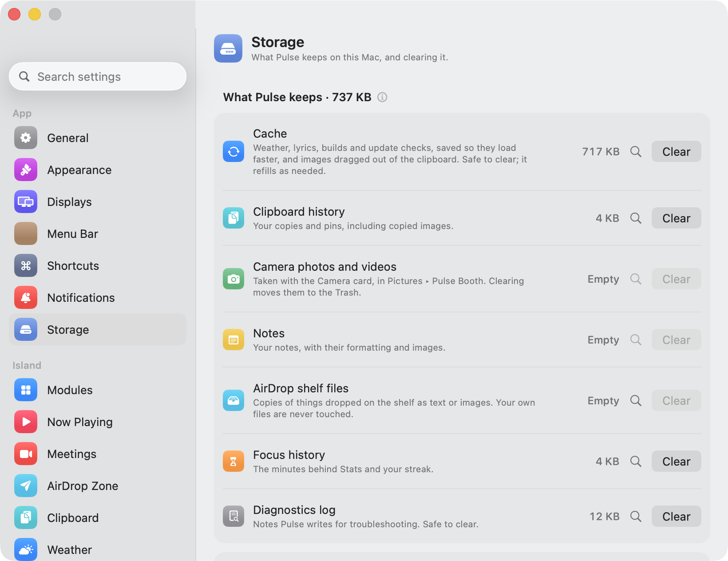
Task: Clear the Diagnostics log
Action: [x=676, y=516]
